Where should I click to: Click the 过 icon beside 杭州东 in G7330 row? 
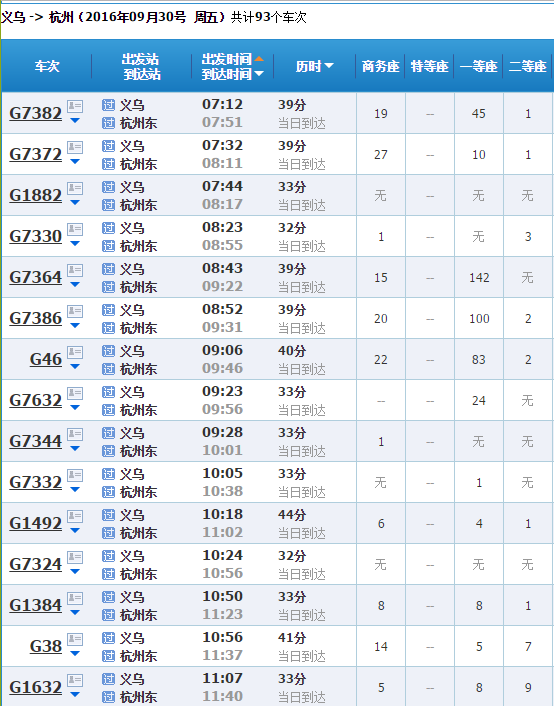click(108, 246)
